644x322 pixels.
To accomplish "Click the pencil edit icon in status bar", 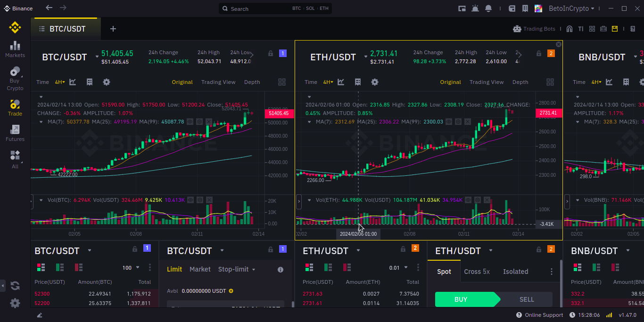I will (40, 315).
